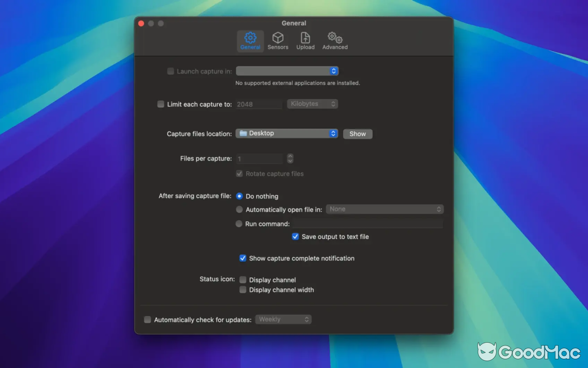
Task: Check the Display channel width option
Action: pos(243,289)
